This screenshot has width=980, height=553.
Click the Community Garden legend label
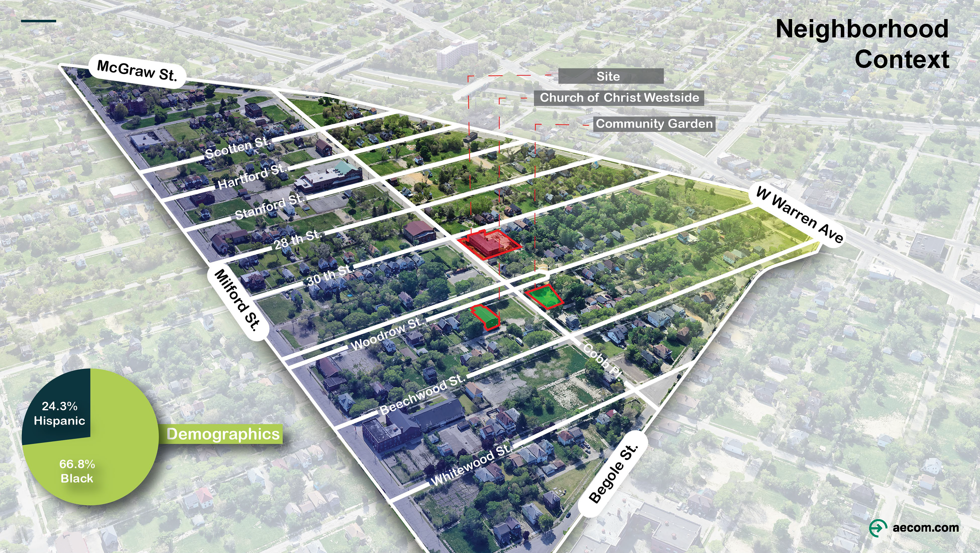click(x=654, y=124)
